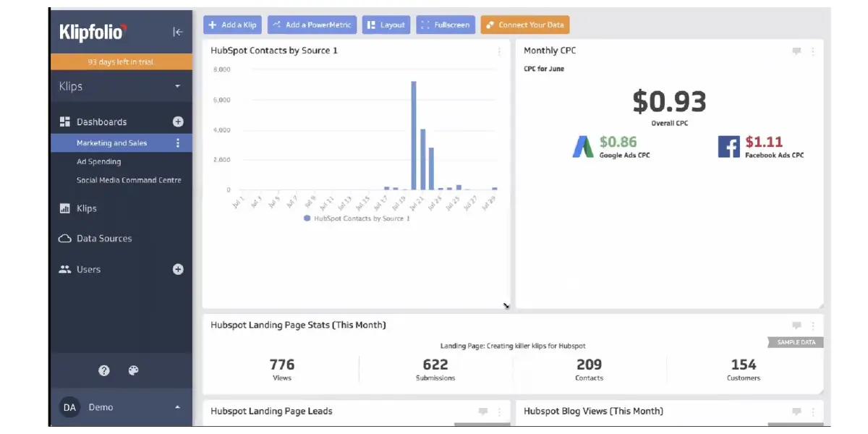The height and width of the screenshot is (434, 868).
Task: Open the Klips workspace dropdown
Action: tap(122, 86)
